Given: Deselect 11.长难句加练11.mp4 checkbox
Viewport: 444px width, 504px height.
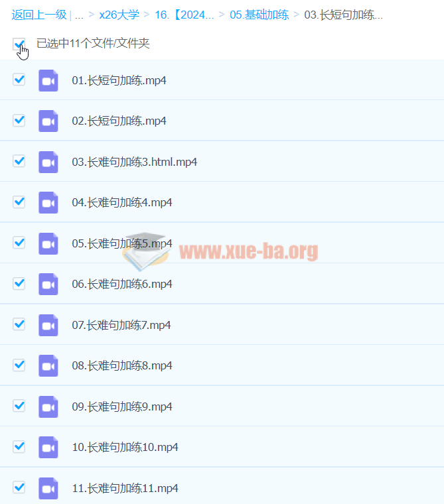Looking at the screenshot, I should pos(19,487).
